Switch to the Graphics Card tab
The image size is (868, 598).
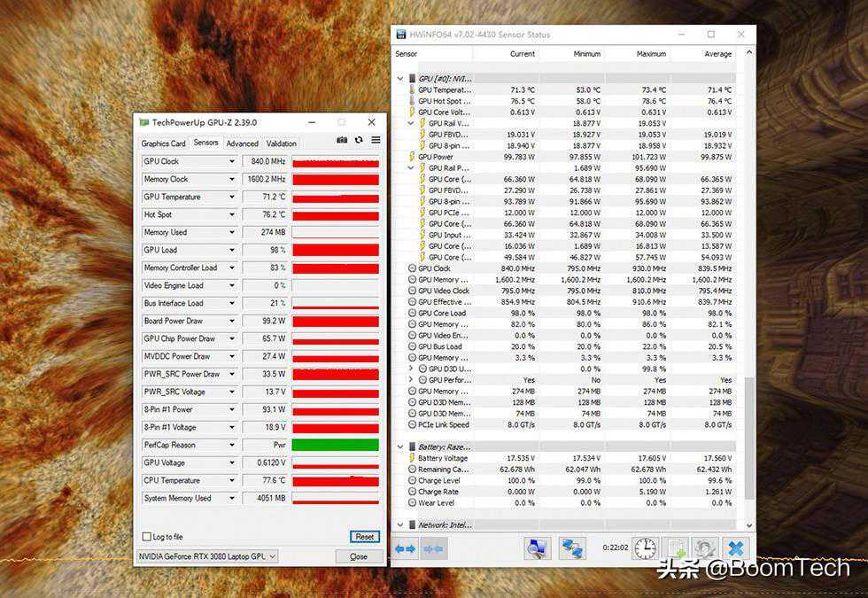[x=163, y=144]
